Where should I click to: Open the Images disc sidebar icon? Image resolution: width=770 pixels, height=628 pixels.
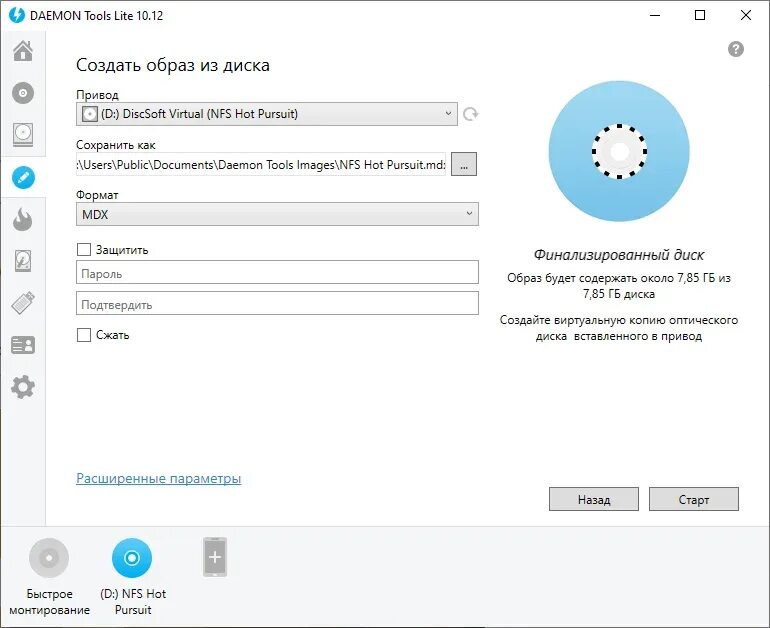pyautogui.click(x=23, y=93)
